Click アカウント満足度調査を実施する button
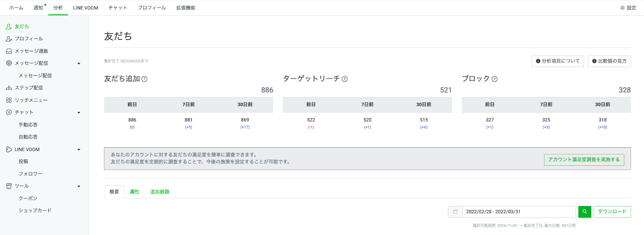 click(x=584, y=160)
